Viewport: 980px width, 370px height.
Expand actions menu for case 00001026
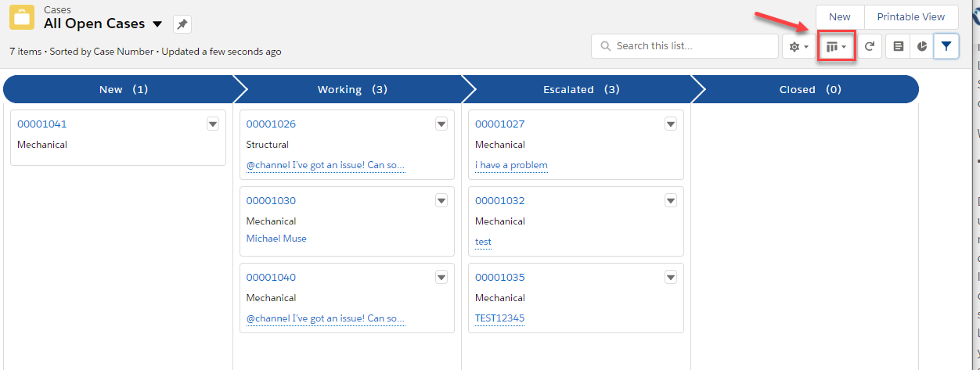tap(441, 124)
